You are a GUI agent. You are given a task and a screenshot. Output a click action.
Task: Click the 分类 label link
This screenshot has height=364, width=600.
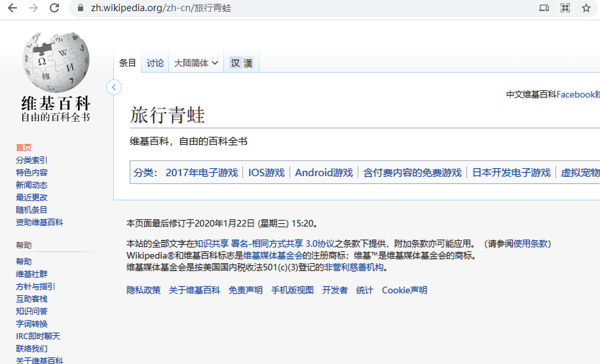point(143,173)
